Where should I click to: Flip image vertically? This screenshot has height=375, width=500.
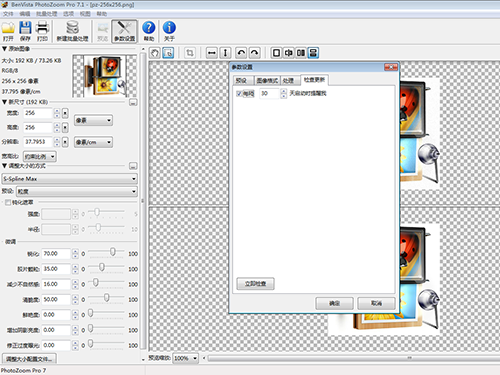(x=225, y=53)
